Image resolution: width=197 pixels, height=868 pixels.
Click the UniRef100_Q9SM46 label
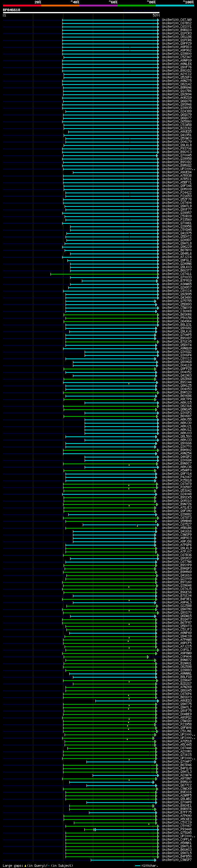(x=177, y=104)
